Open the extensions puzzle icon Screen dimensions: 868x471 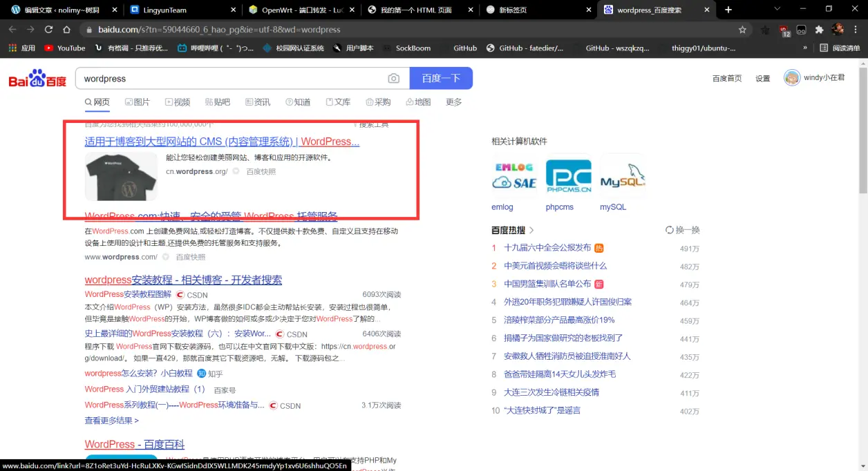(x=820, y=30)
